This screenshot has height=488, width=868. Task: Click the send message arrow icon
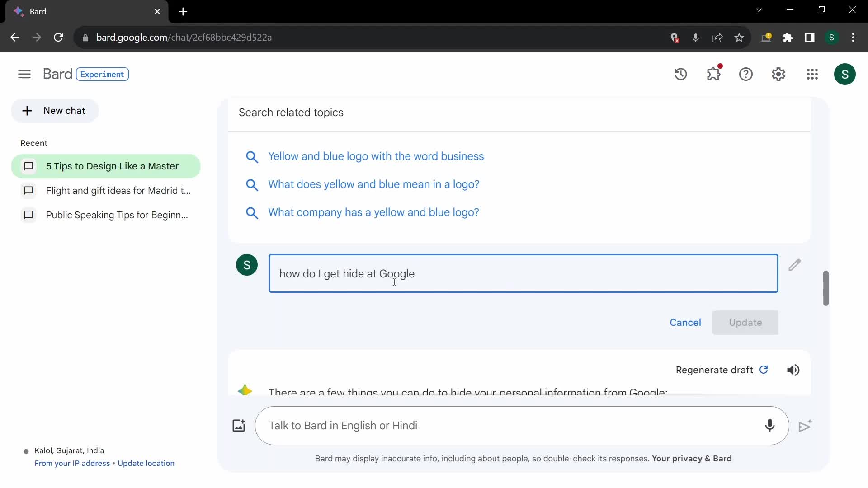[805, 426]
